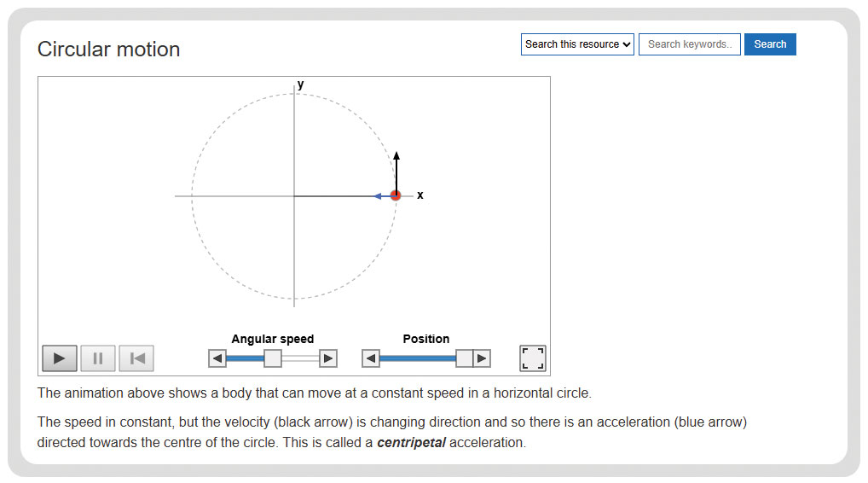The width and height of the screenshot is (868, 483).
Task: Click the blue acceleration arrow
Action: tap(383, 196)
